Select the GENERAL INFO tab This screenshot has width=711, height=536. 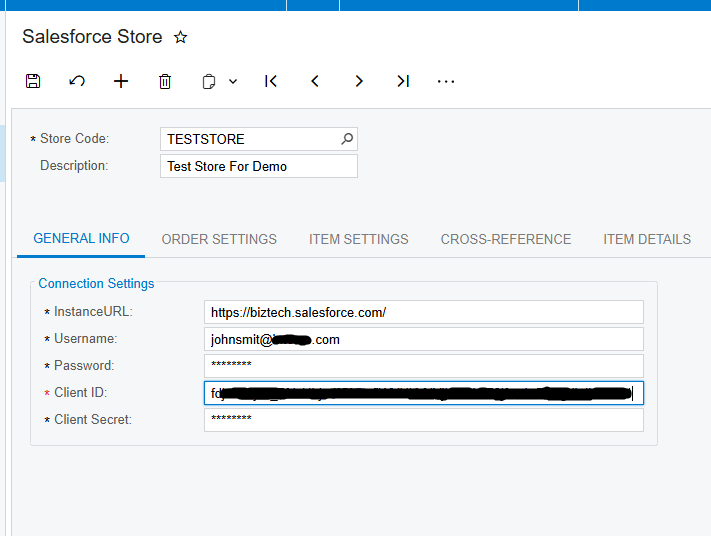(81, 239)
